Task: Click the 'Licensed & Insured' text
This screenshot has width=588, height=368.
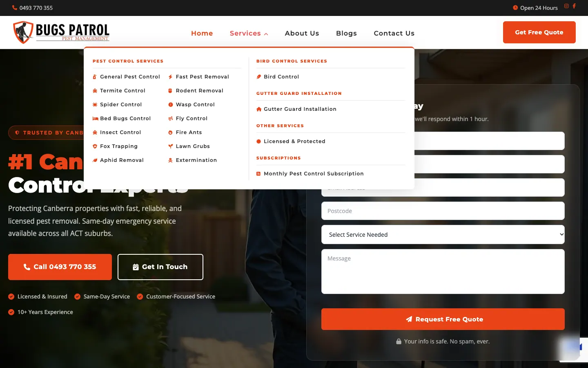Action: (42, 297)
